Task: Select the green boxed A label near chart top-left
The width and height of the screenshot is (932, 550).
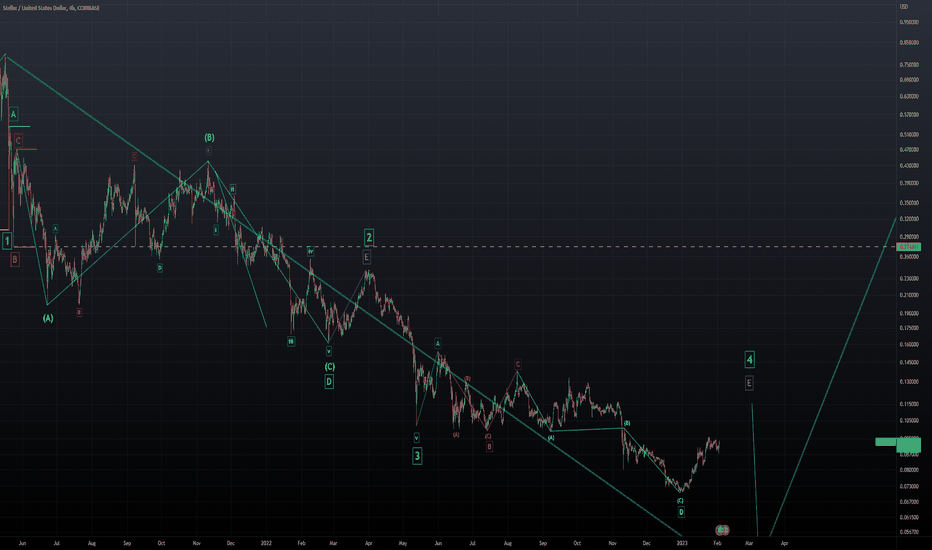Action: click(14, 114)
